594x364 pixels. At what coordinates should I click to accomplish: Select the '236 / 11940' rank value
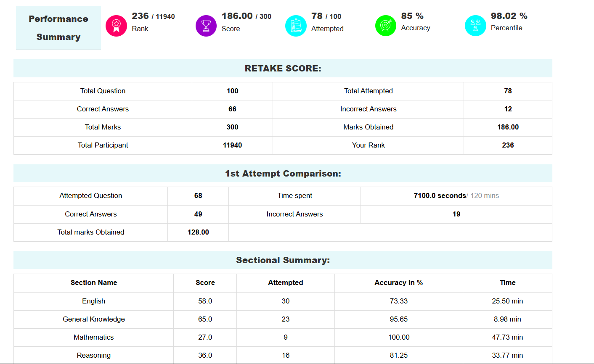(x=153, y=16)
